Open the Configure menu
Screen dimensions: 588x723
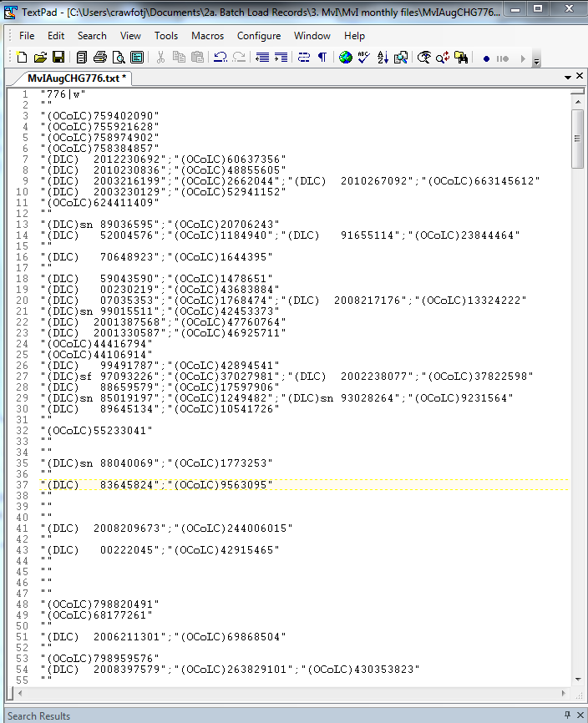[259, 36]
